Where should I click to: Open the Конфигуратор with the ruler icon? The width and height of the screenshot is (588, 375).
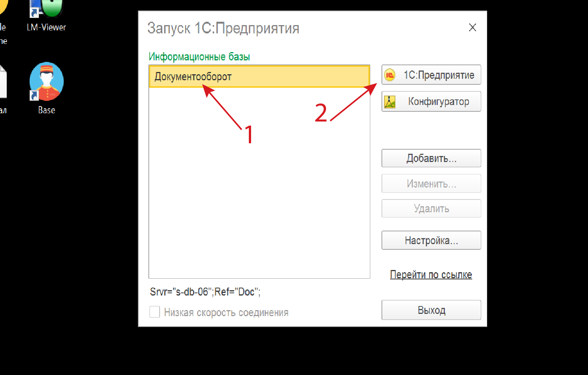pyautogui.click(x=431, y=102)
